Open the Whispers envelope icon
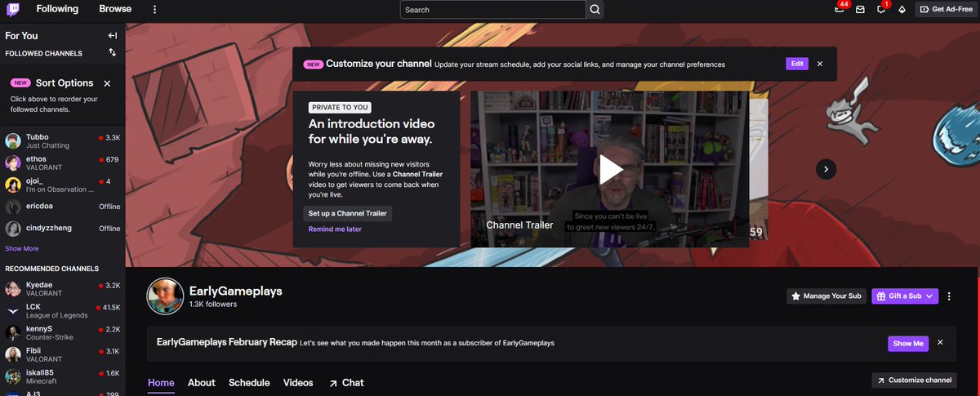The width and height of the screenshot is (980, 396). pos(860,10)
